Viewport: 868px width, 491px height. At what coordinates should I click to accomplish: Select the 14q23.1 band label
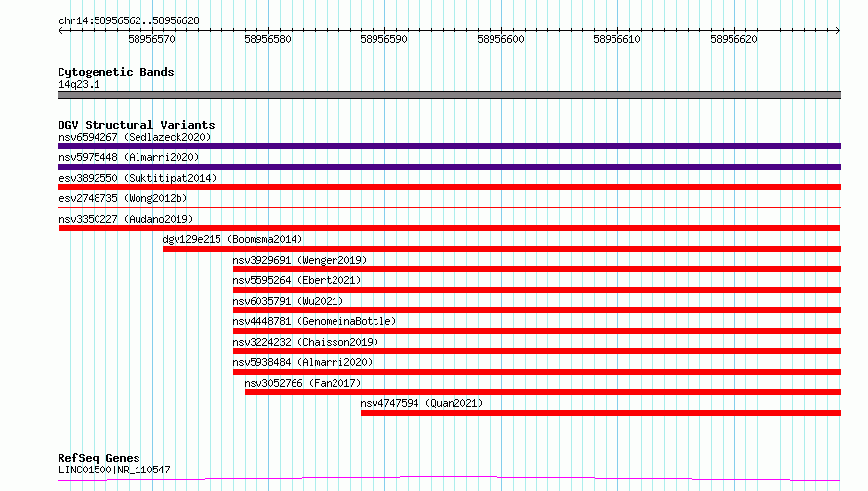pos(79,84)
